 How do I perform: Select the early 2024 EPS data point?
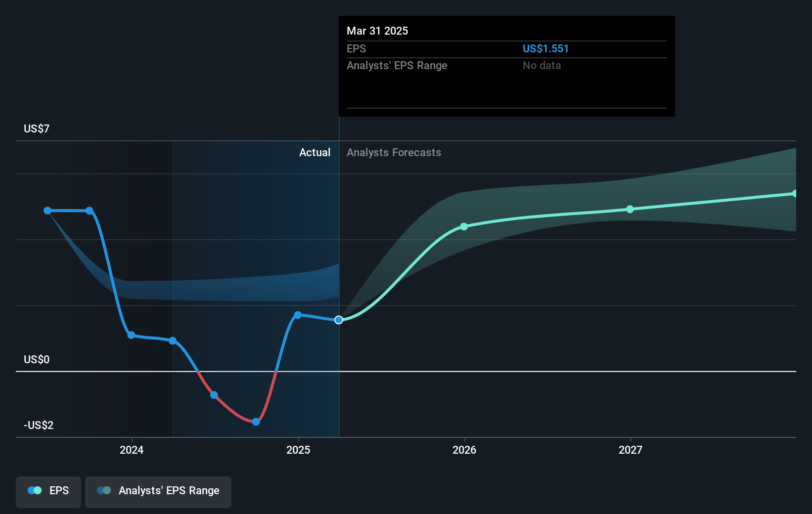(131, 335)
